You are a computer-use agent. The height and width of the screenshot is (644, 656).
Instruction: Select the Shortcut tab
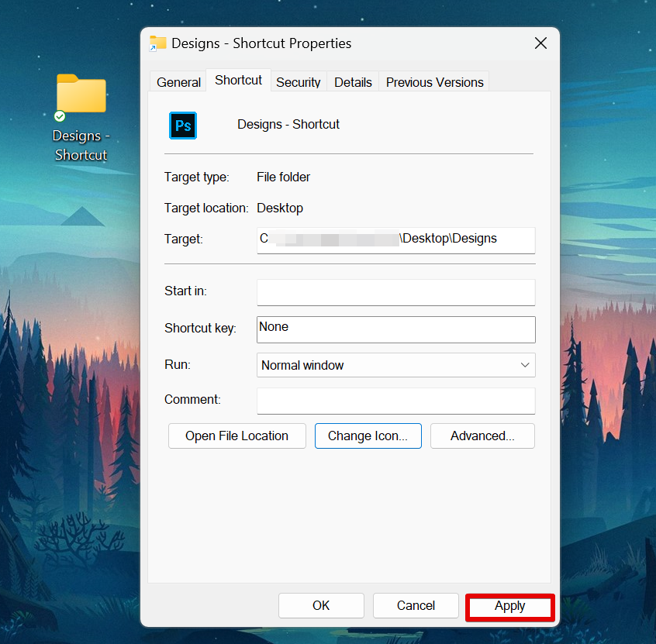click(x=238, y=81)
